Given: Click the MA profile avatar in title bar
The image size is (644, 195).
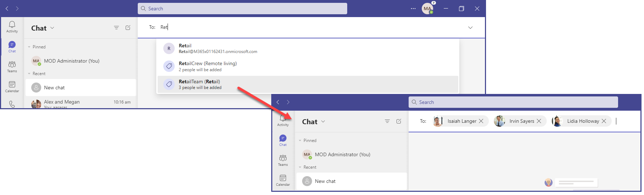Looking at the screenshot, I should (427, 9).
